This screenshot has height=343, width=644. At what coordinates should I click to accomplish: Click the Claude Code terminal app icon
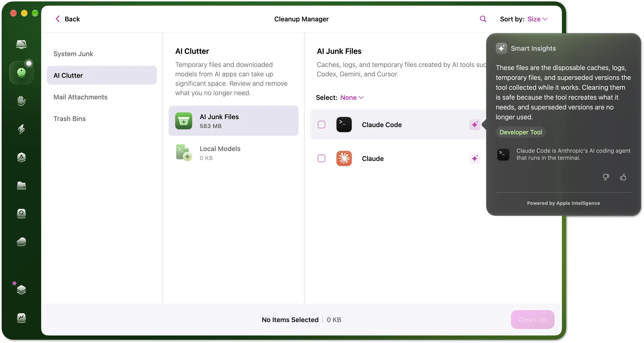344,125
